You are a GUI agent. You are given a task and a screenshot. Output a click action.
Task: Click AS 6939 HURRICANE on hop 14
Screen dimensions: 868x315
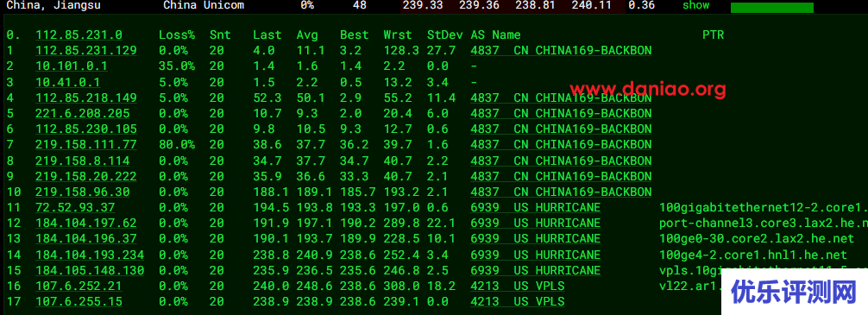pyautogui.click(x=535, y=255)
